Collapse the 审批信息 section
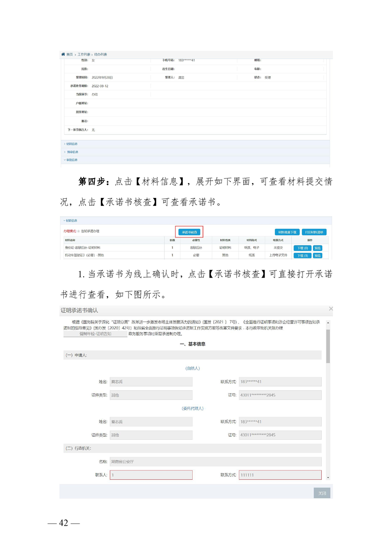Image resolution: width=392 pixels, height=555 pixels. point(71,160)
